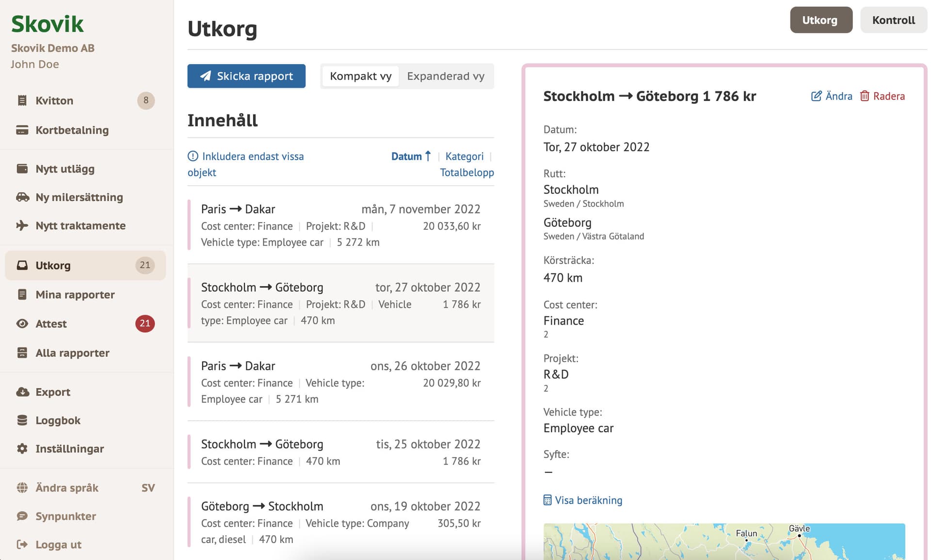Click the Attest eye icon
Image resolution: width=931 pixels, height=560 pixels.
point(22,323)
